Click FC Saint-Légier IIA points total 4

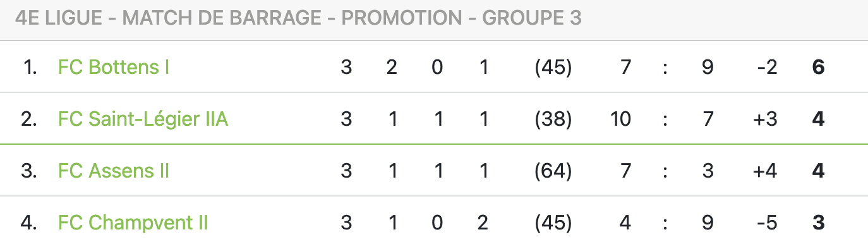coord(819,119)
